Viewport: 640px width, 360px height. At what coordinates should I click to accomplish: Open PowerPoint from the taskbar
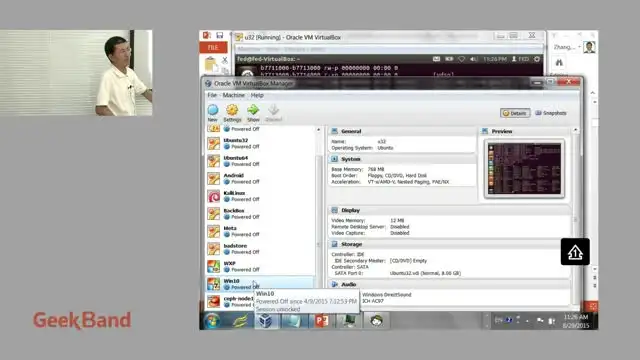click(x=322, y=321)
